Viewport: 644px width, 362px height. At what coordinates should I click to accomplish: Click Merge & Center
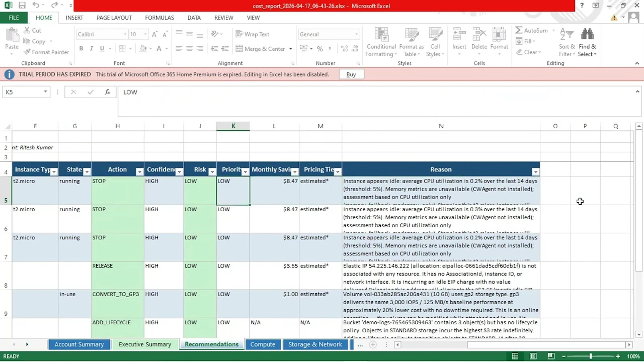click(260, 49)
